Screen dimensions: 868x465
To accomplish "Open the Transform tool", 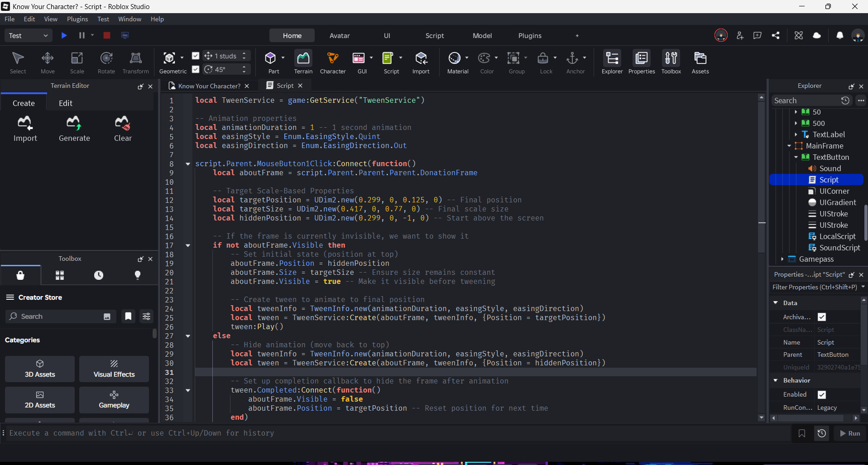I will coord(135,62).
